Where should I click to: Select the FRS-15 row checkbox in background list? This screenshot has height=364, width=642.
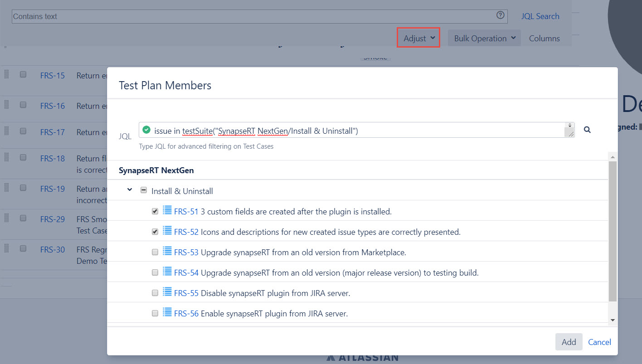click(x=23, y=74)
